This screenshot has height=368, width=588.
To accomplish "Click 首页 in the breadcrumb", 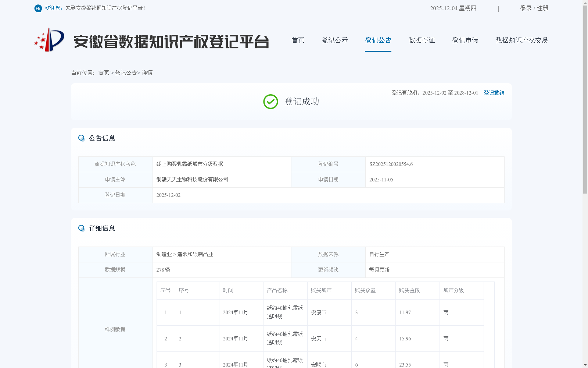I will tap(104, 72).
